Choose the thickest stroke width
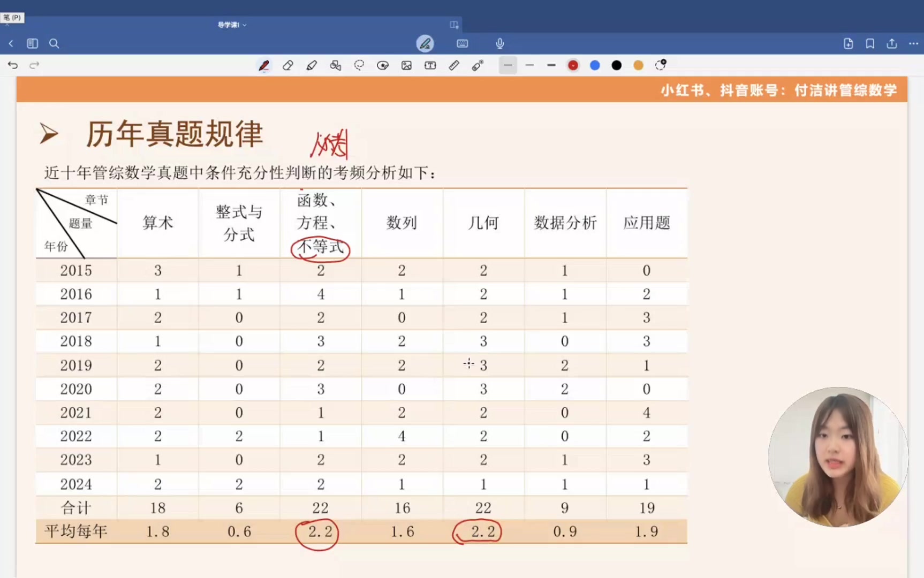Image resolution: width=924 pixels, height=578 pixels. pyautogui.click(x=551, y=65)
